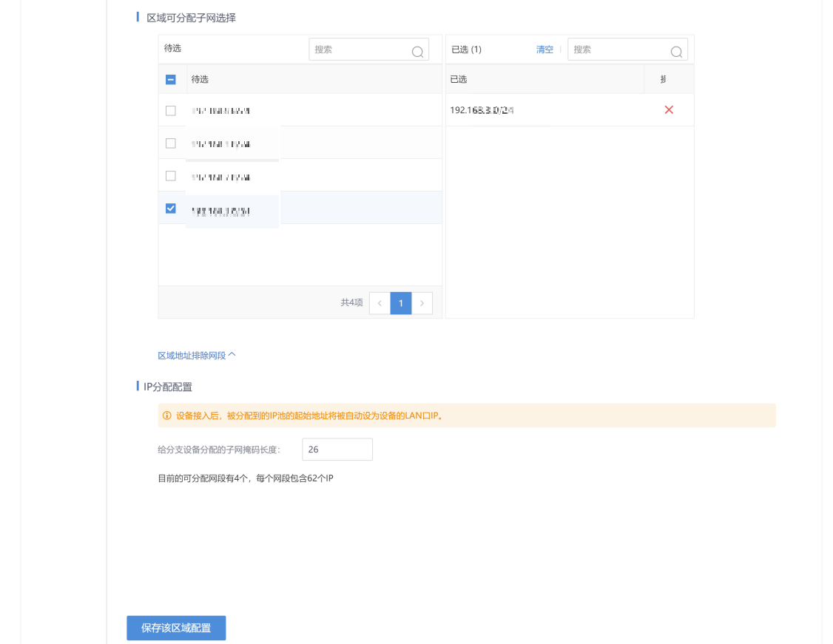Go to next page of 待选 list
Viewport: 833px width, 644px height.
click(422, 303)
